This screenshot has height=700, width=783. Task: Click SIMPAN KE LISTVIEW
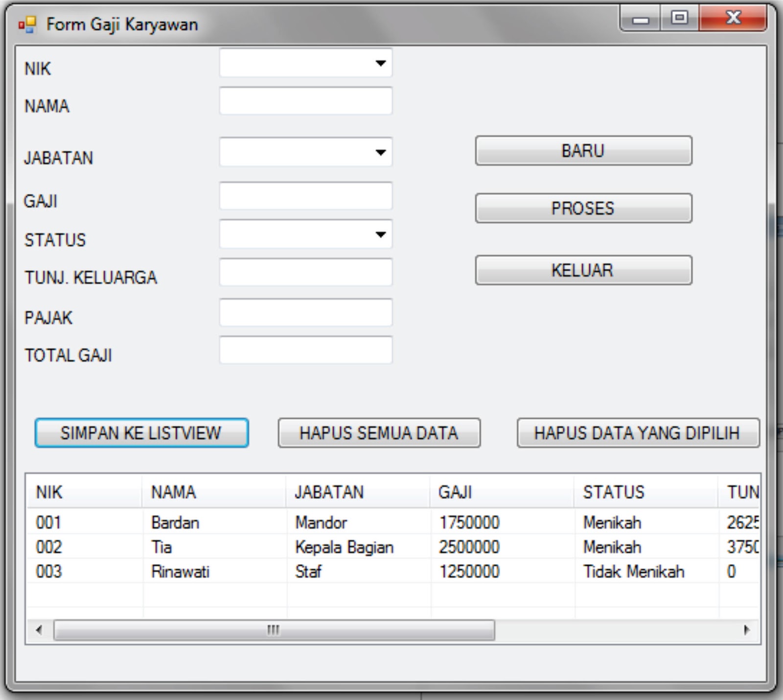tap(141, 433)
